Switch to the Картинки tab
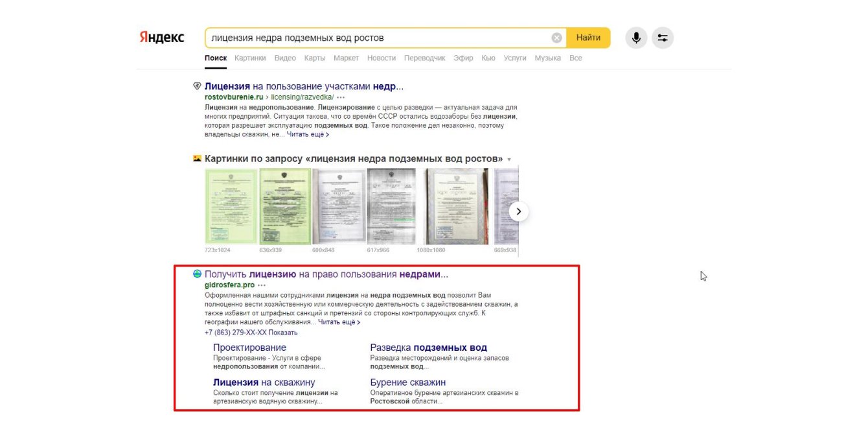The height and width of the screenshot is (437, 868). pos(250,58)
